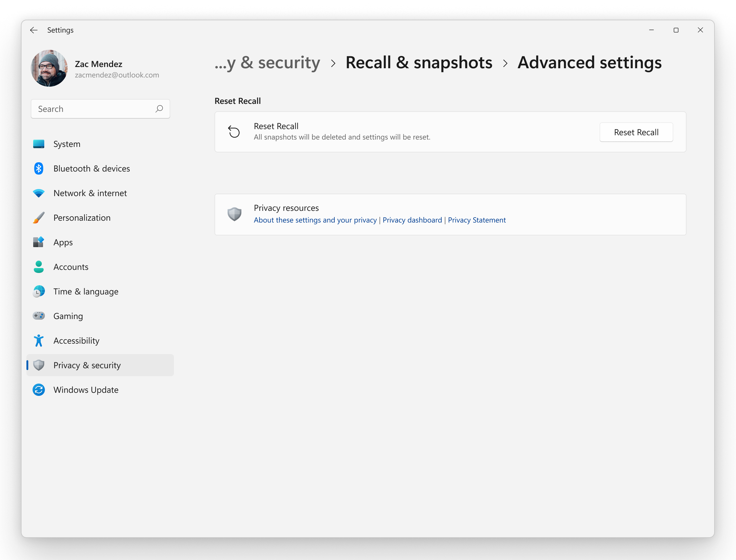This screenshot has width=736, height=560.
Task: Open System settings icon
Action: 39,144
